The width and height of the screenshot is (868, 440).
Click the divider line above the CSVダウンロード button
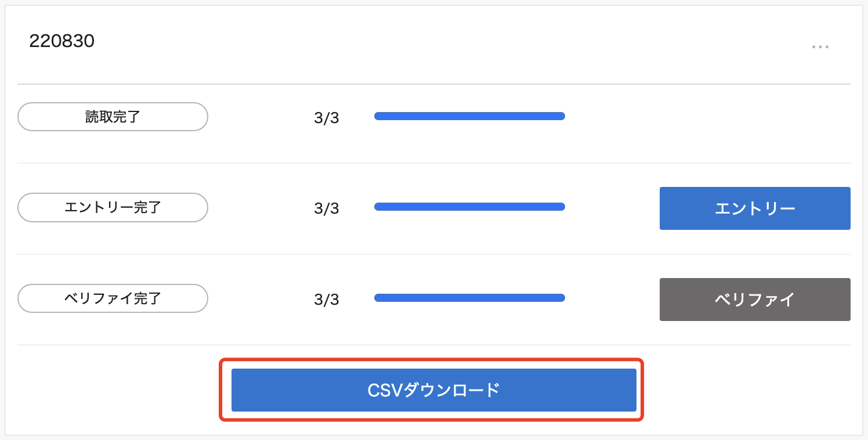[x=433, y=345]
